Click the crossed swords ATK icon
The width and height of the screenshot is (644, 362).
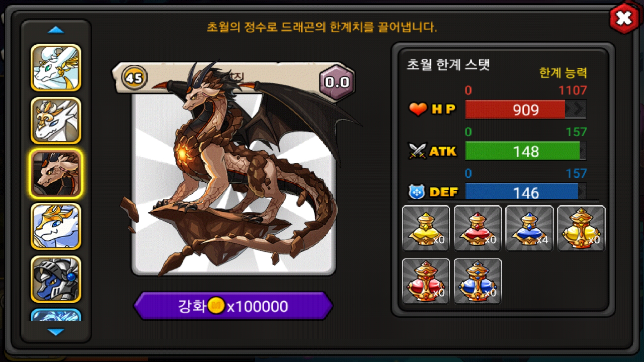click(x=417, y=151)
